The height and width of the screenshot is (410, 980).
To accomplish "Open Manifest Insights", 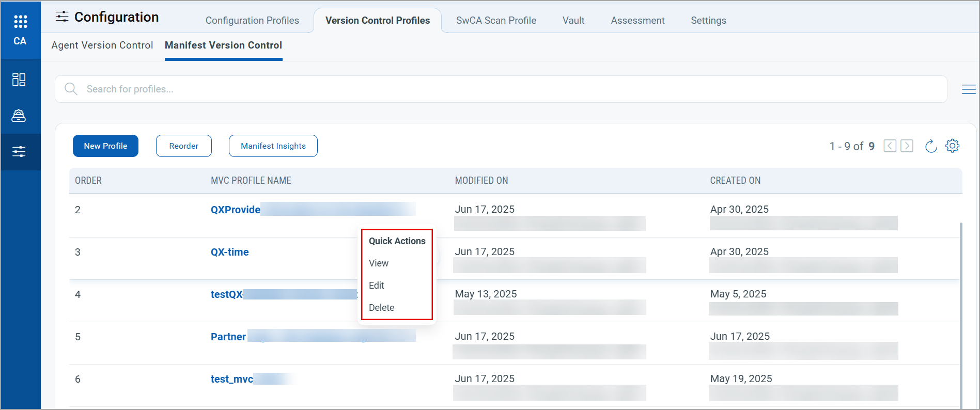I will (x=273, y=146).
